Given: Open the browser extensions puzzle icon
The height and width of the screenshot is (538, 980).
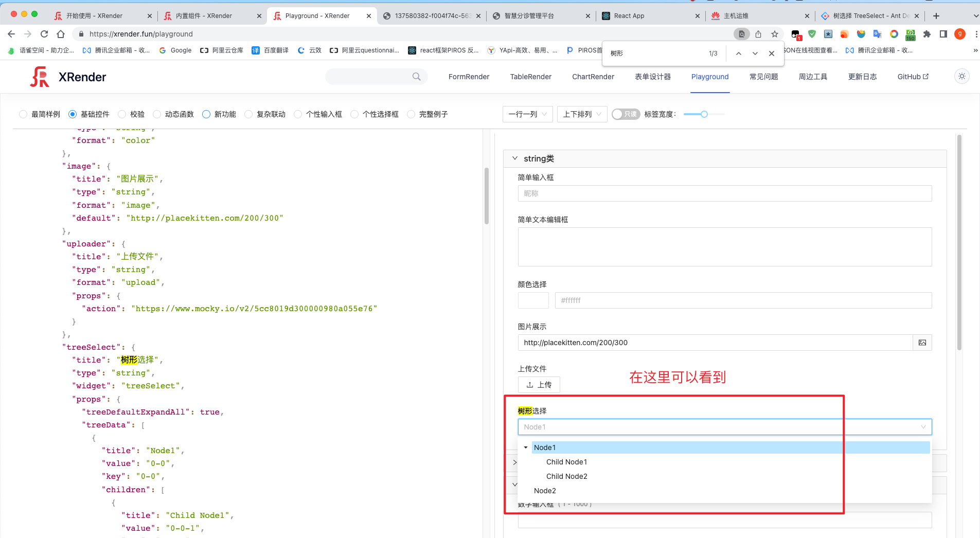Looking at the screenshot, I should coord(928,34).
